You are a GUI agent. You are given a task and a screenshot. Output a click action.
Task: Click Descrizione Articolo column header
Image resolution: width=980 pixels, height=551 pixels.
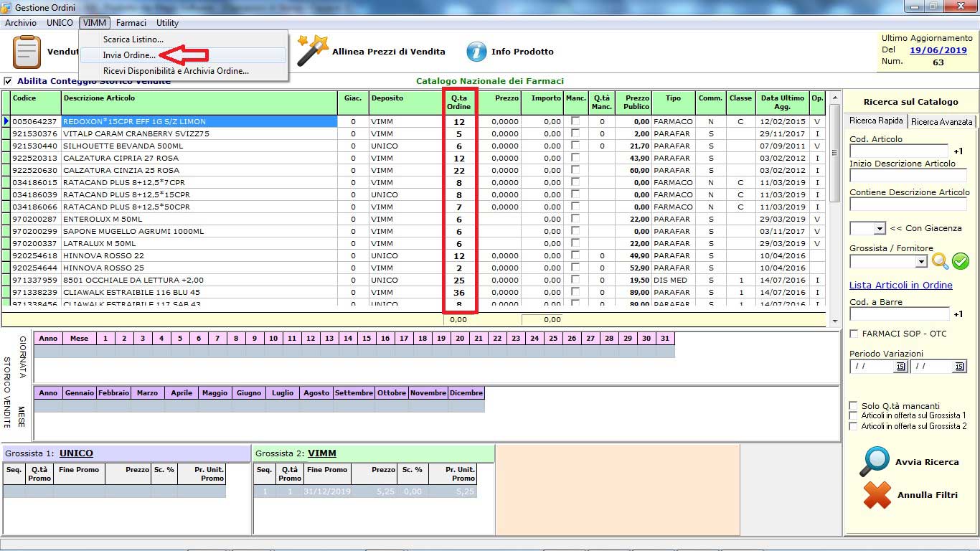tap(199, 102)
